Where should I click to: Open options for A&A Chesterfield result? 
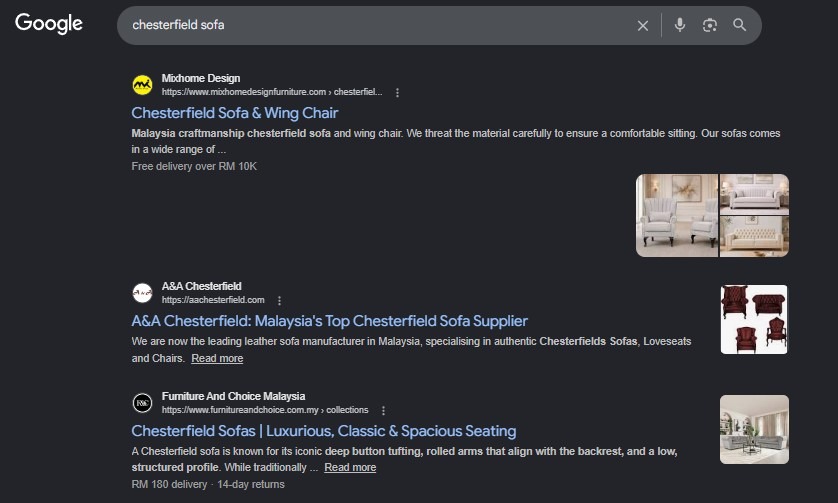click(279, 300)
